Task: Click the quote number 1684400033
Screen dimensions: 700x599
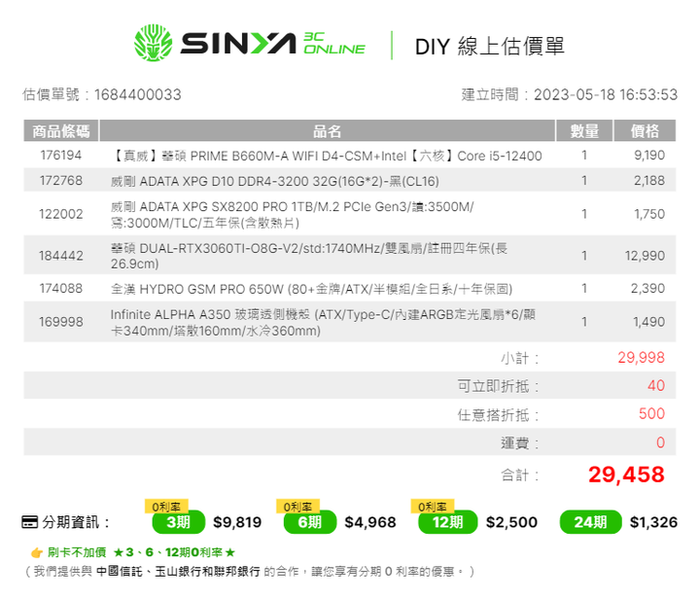Action: (x=138, y=94)
